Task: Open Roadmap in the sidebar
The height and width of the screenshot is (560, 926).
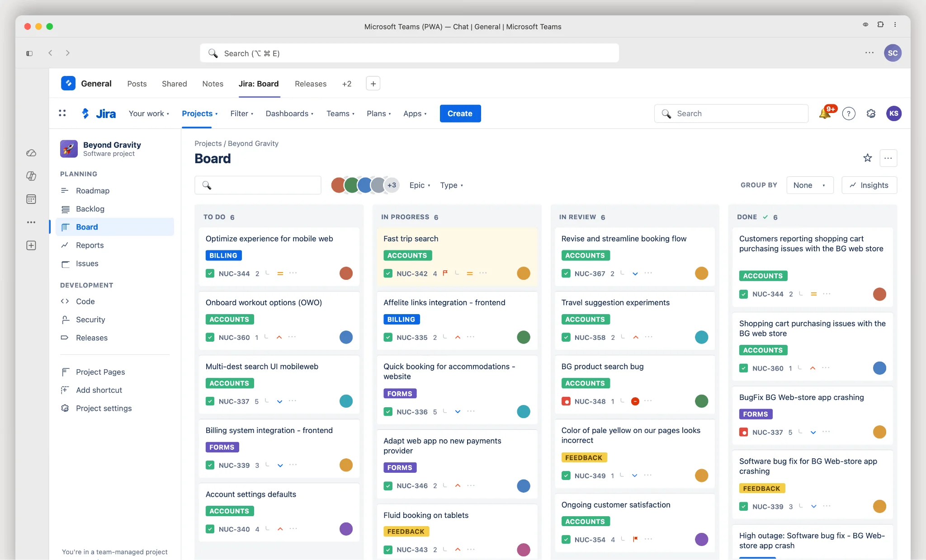Action: tap(115, 191)
